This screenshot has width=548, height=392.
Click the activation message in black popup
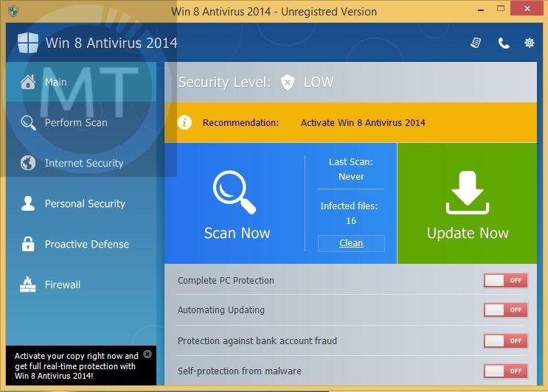point(76,365)
